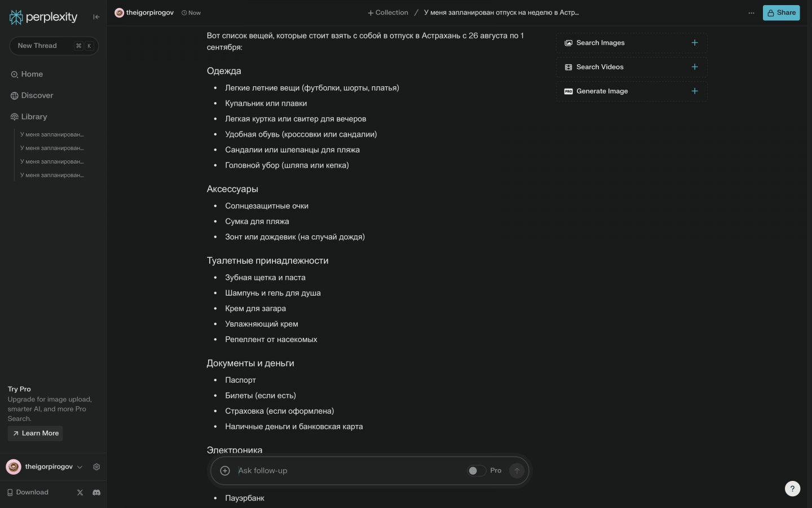Expand the Search Images option
This screenshot has height=508, width=812.
click(694, 43)
